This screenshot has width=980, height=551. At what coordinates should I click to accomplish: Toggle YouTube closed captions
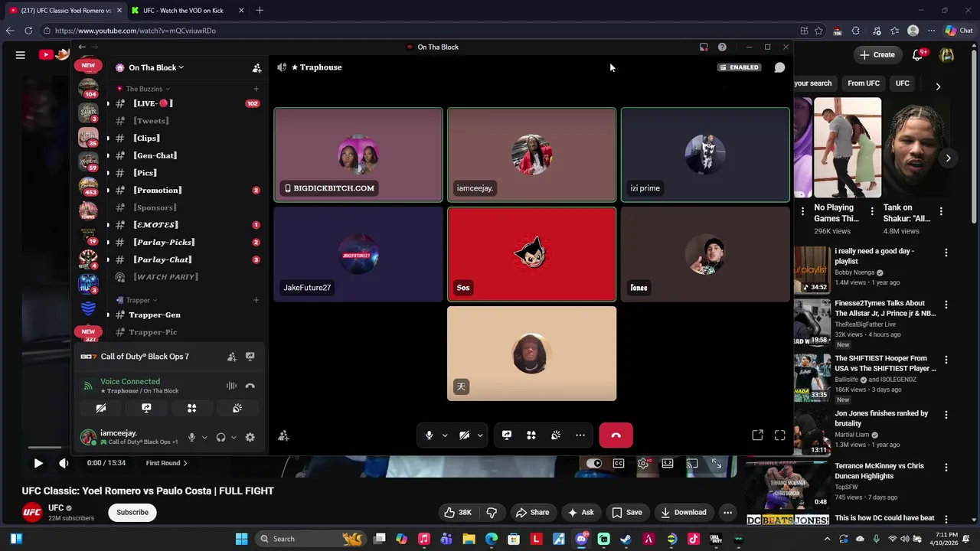coord(619,463)
